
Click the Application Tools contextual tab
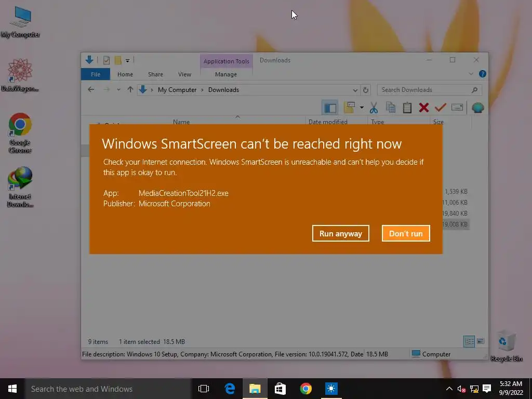tap(227, 61)
